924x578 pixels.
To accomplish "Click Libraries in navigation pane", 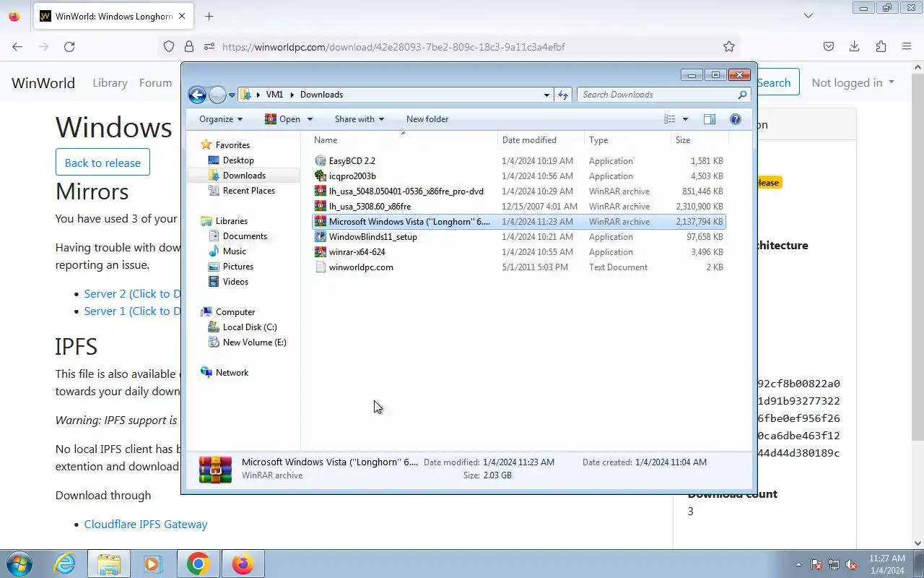I will pos(231,221).
